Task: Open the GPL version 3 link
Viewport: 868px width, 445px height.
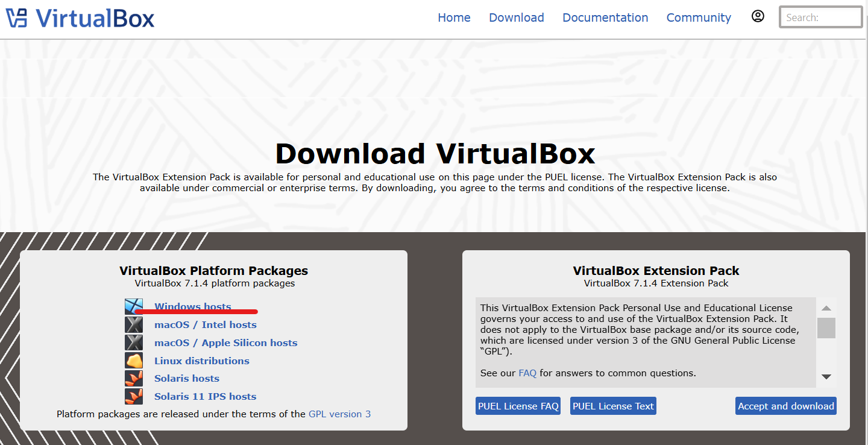Action: 340,414
